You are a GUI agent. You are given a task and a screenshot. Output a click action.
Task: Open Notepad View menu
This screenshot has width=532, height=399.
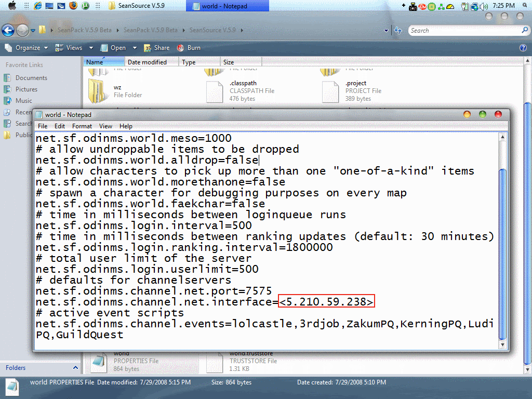[105, 126]
